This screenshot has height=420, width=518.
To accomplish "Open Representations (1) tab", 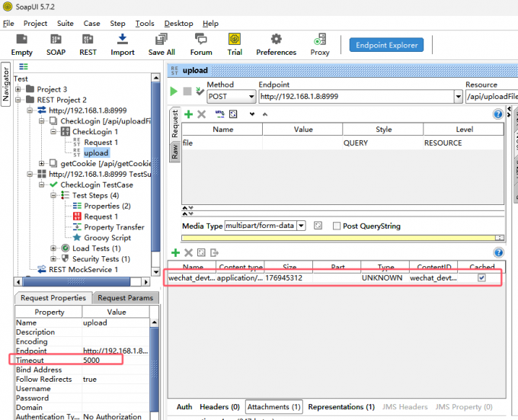I will (341, 407).
